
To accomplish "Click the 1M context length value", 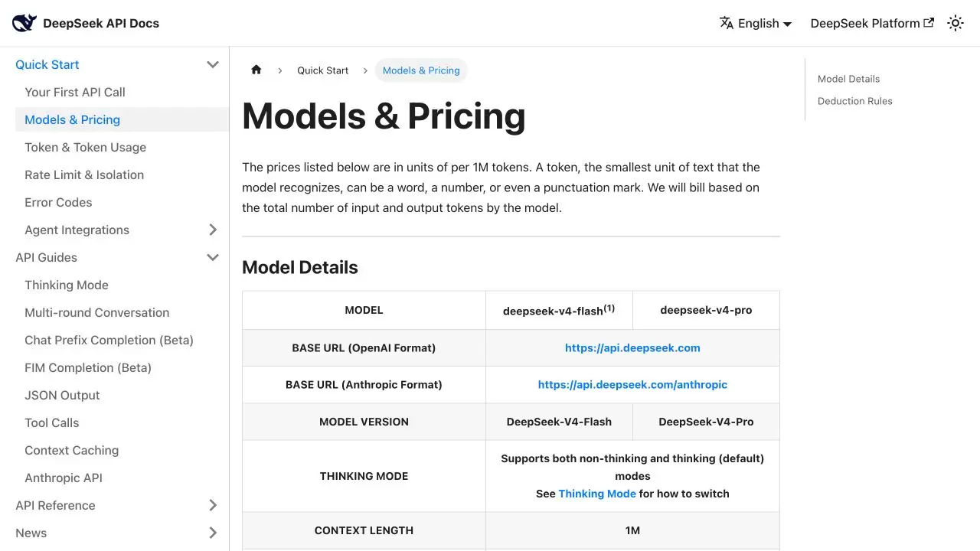I will [x=632, y=530].
